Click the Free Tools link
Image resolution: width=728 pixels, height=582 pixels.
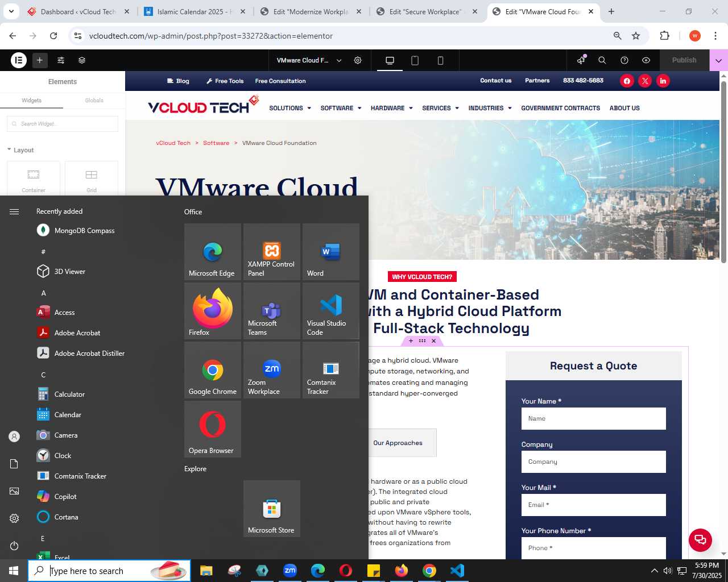225,81
